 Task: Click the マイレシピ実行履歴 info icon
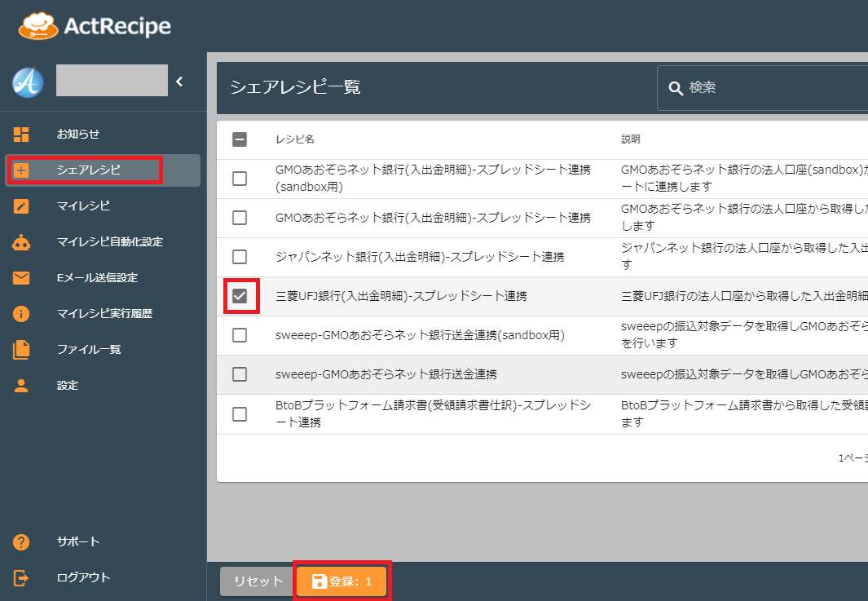[21, 313]
